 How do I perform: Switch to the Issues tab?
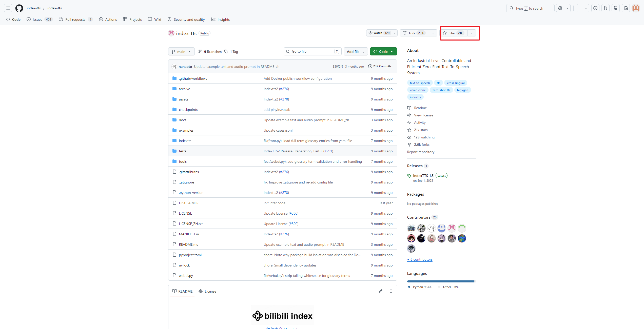pyautogui.click(x=40, y=19)
